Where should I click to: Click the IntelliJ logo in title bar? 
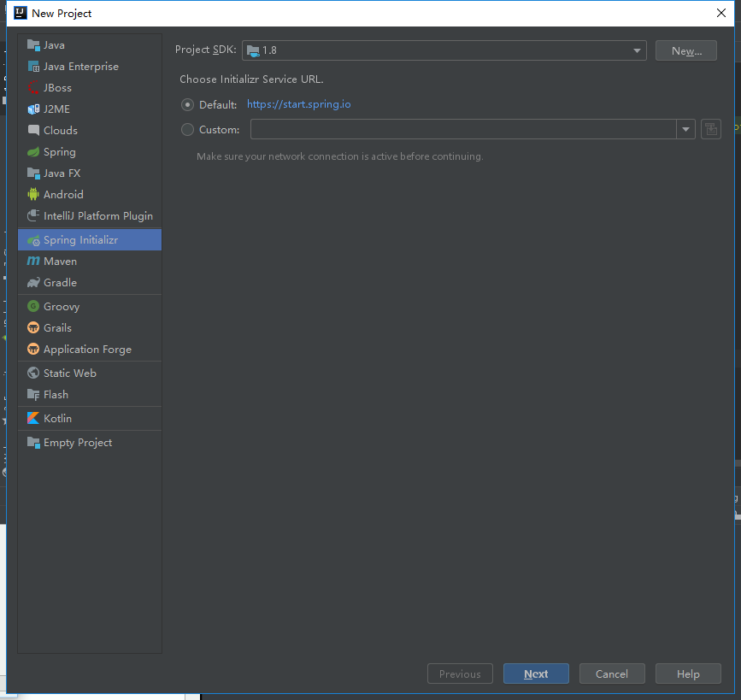[x=21, y=13]
